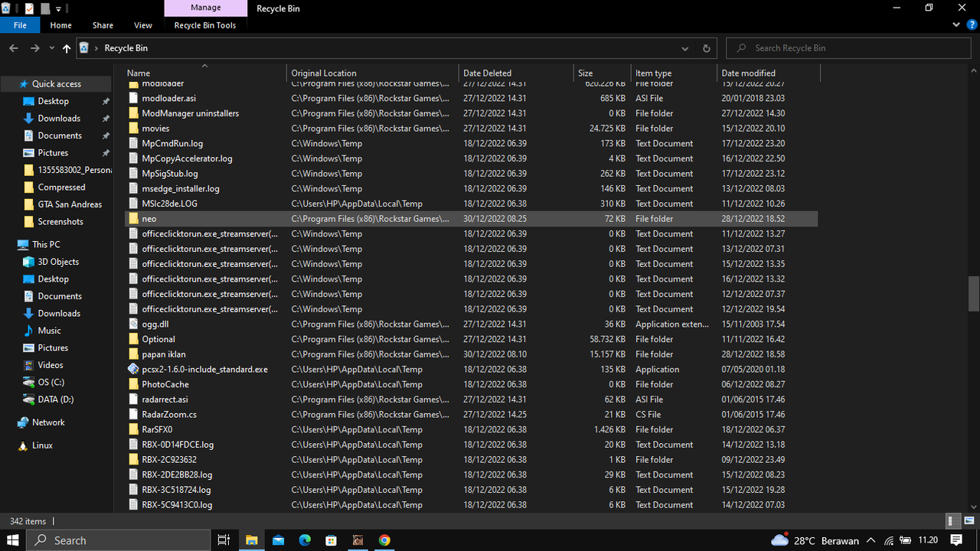
Task: Focus the Search Recycle Bin field
Action: click(x=849, y=48)
